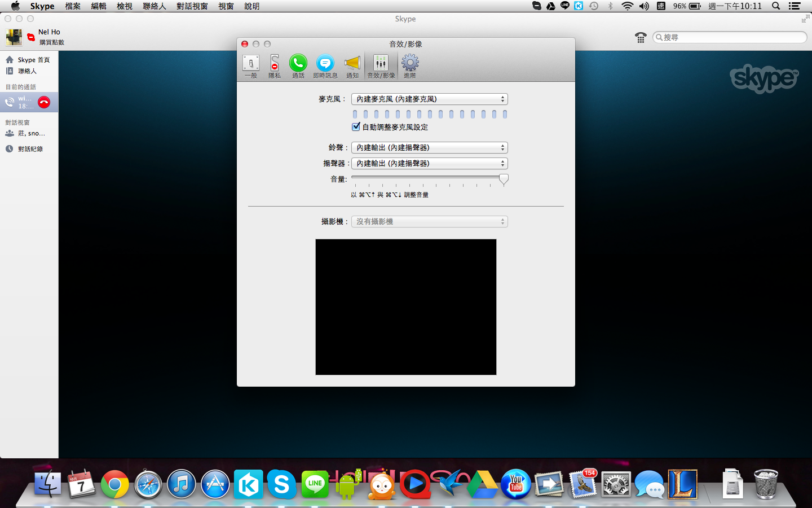Open the 通話 (Calls) preferences tab
Image resolution: width=812 pixels, height=508 pixels.
pos(298,66)
